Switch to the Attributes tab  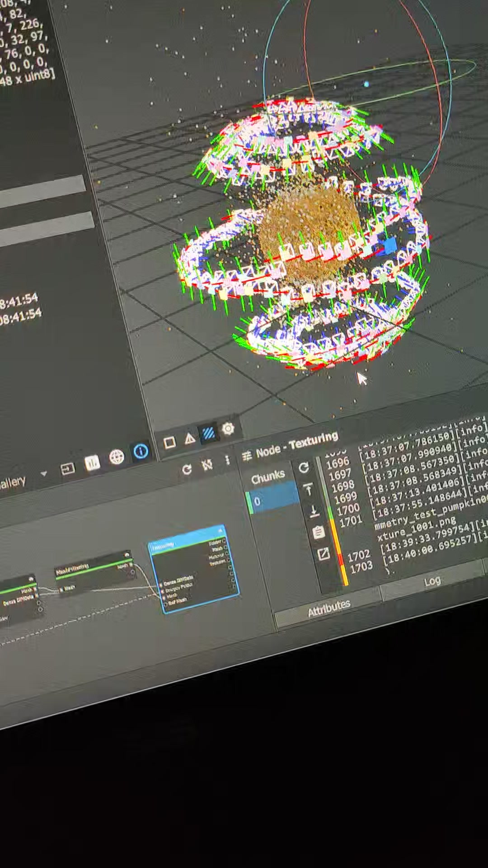328,609
